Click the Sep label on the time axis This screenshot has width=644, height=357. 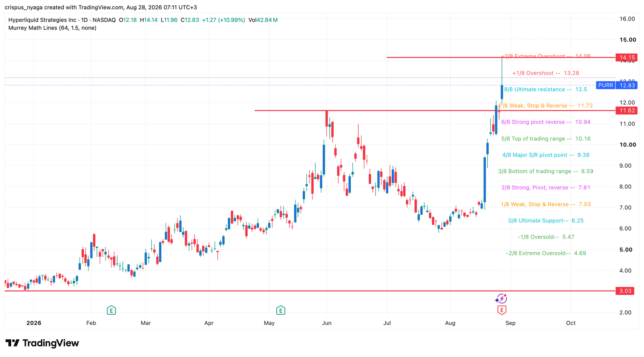click(x=510, y=323)
